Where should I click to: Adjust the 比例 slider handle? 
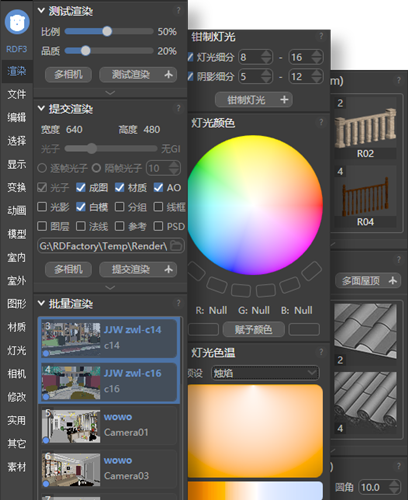(107, 31)
